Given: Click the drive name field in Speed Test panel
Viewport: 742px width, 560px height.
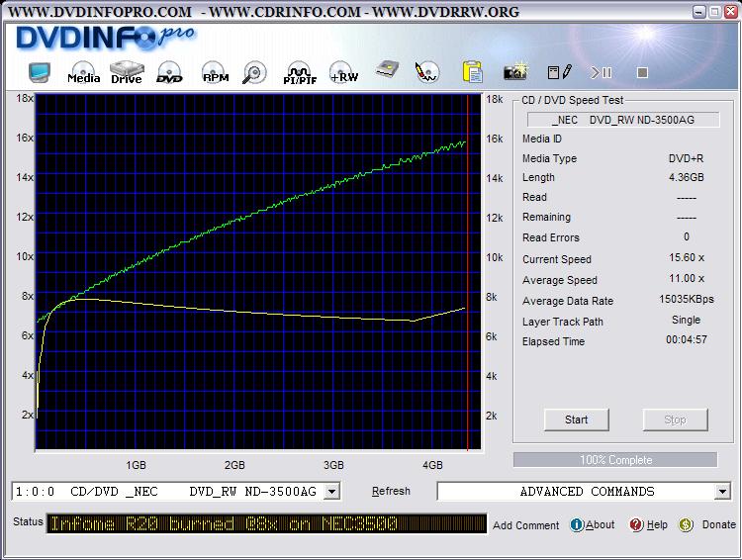Looking at the screenshot, I should [x=623, y=120].
